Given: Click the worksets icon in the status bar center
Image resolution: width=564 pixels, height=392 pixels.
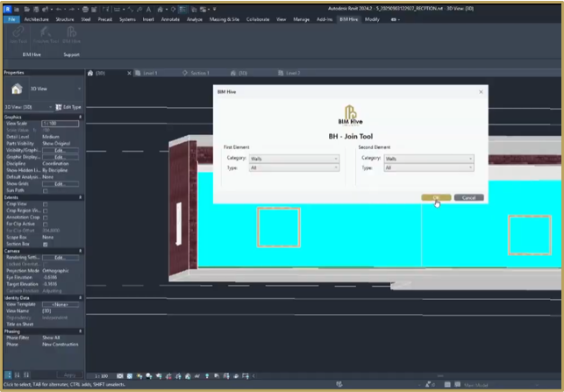Looking at the screenshot, I should (x=339, y=384).
